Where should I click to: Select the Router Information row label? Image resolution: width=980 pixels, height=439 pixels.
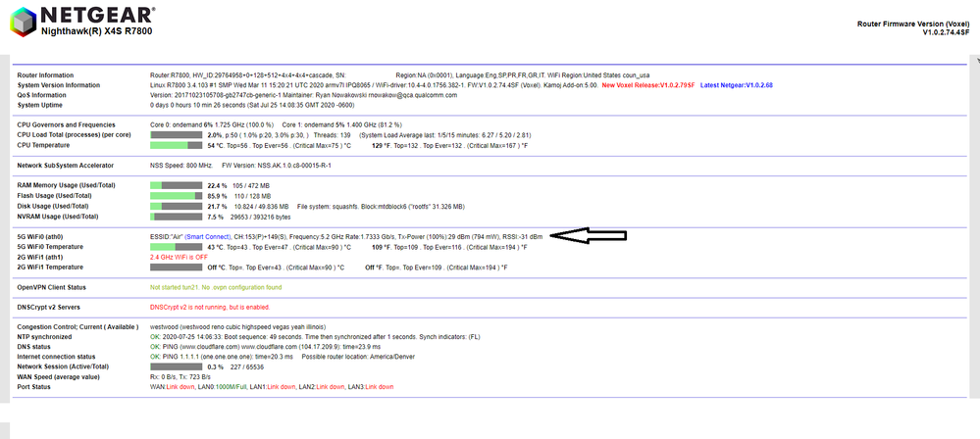(45, 74)
